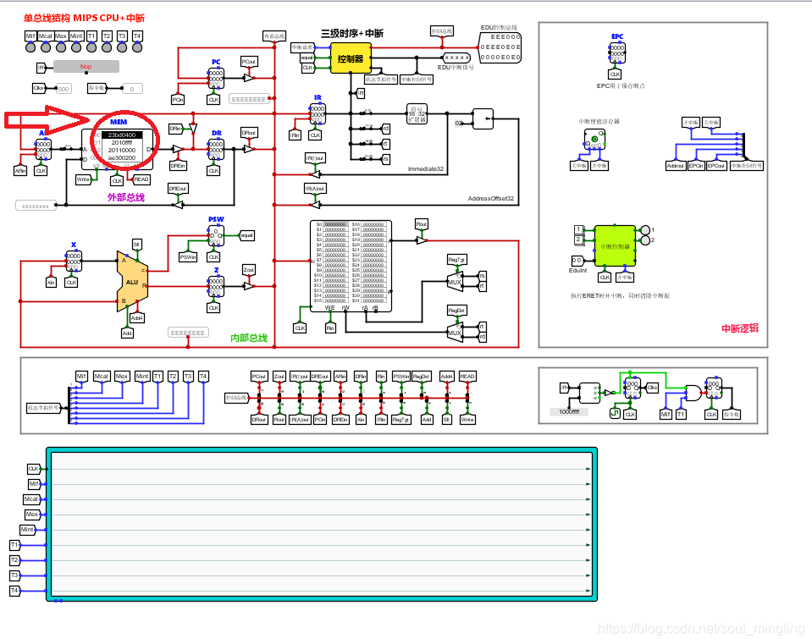812x644 pixels.
Task: Push interrupt button 1
Action: [x=579, y=230]
